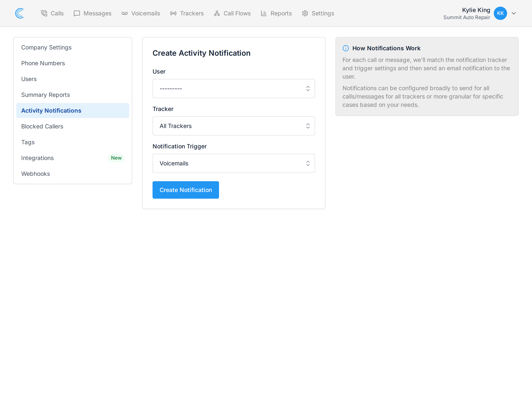Open the Tracker dropdown showing All Trackers
The height and width of the screenshot is (399, 532).
(x=234, y=126)
